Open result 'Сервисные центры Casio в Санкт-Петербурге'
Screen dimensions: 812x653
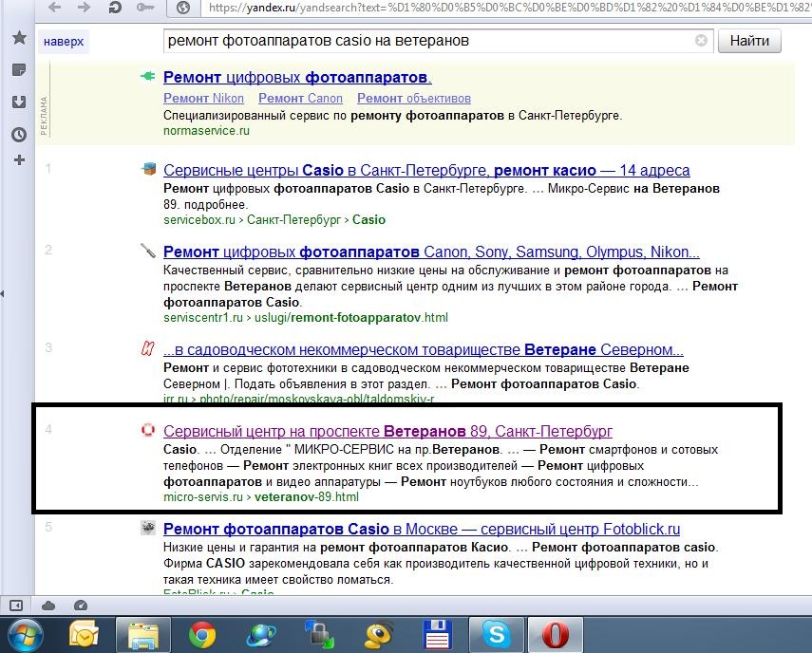(426, 170)
